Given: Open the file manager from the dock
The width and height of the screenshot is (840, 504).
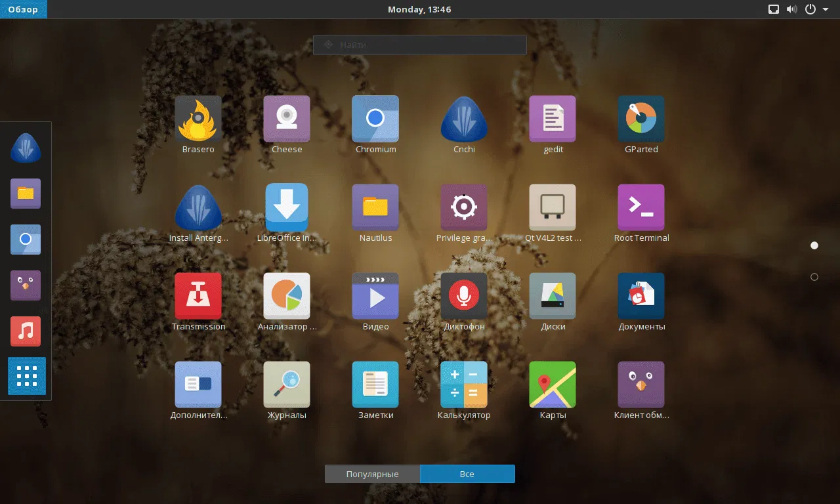Looking at the screenshot, I should coord(26,194).
